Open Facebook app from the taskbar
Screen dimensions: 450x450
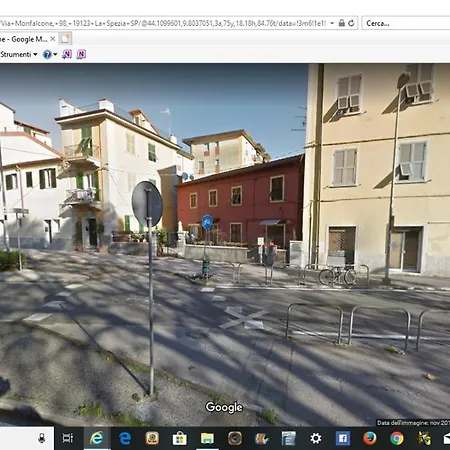click(343, 438)
